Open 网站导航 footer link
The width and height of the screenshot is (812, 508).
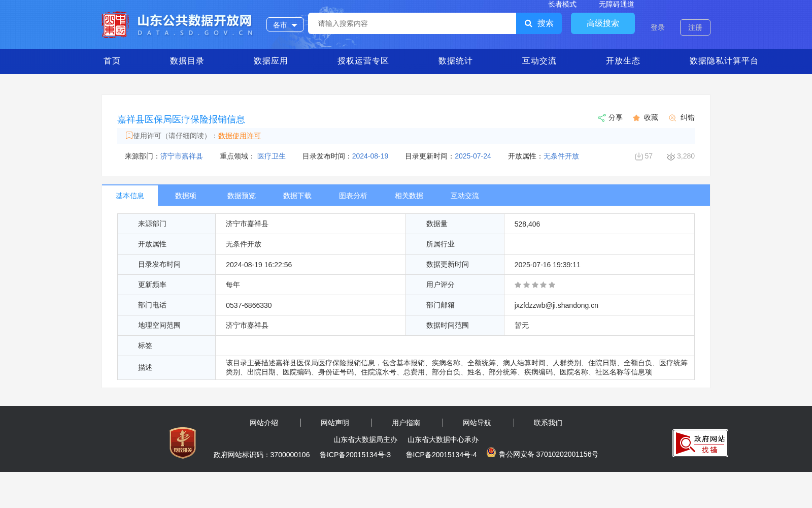[x=477, y=423]
